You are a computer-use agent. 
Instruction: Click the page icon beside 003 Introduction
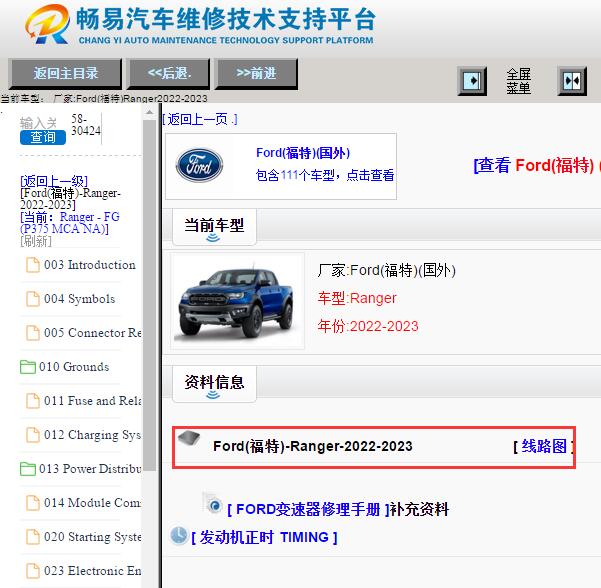pos(33,265)
